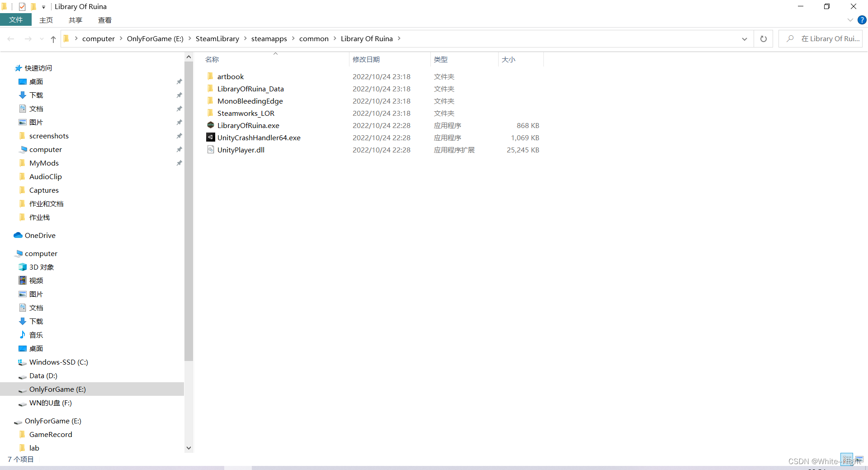The width and height of the screenshot is (868, 470).
Task: Click the UnityPlayer.dll file icon
Action: coord(211,150)
